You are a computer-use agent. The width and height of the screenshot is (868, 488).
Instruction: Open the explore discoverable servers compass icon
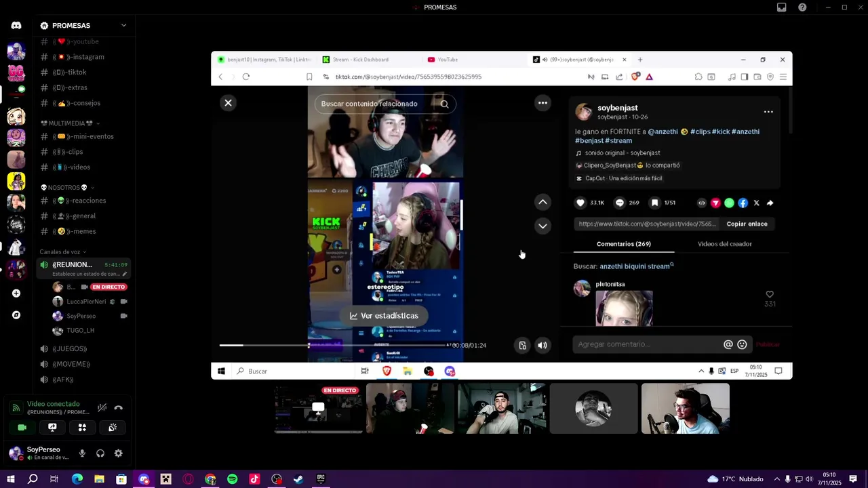click(16, 315)
